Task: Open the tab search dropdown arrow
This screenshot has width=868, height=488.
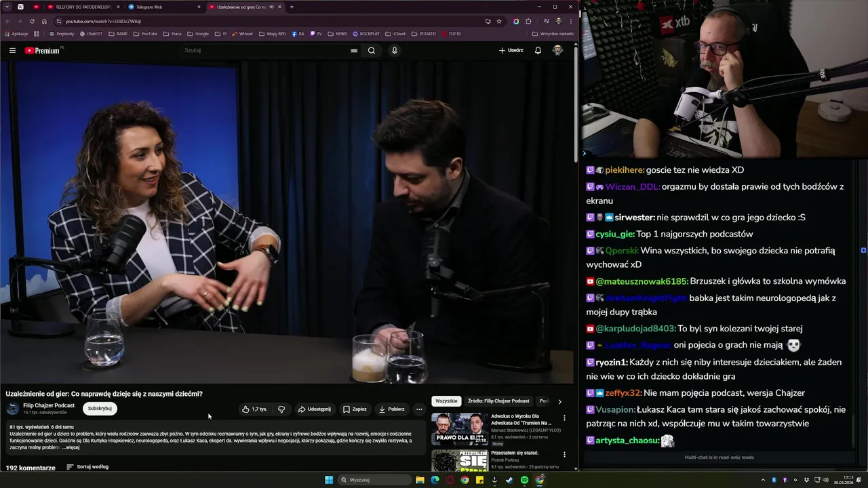Action: tap(7, 7)
